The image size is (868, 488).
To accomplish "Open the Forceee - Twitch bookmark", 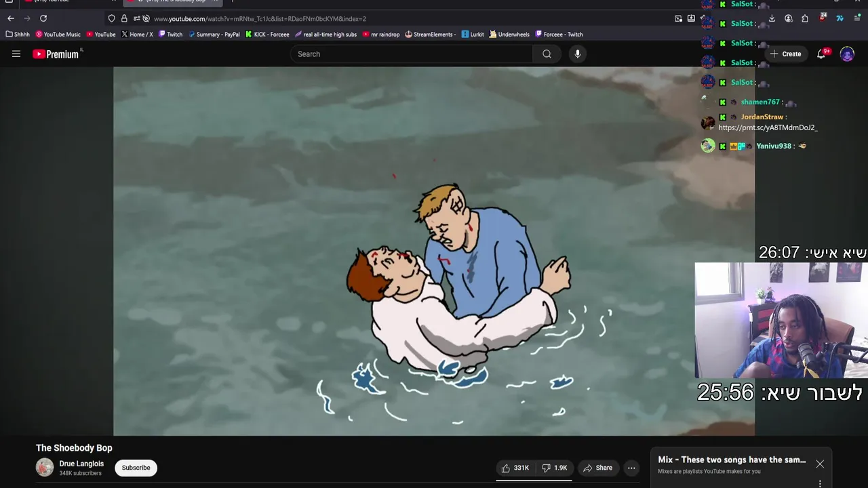I will (x=559, y=35).
